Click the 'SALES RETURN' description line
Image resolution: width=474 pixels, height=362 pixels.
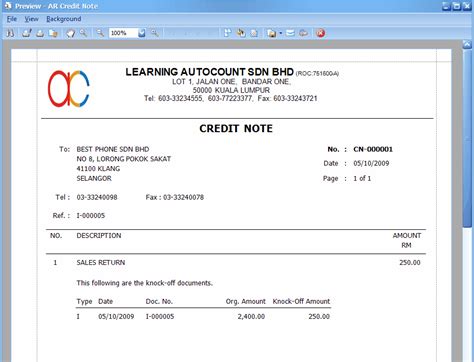tap(101, 263)
